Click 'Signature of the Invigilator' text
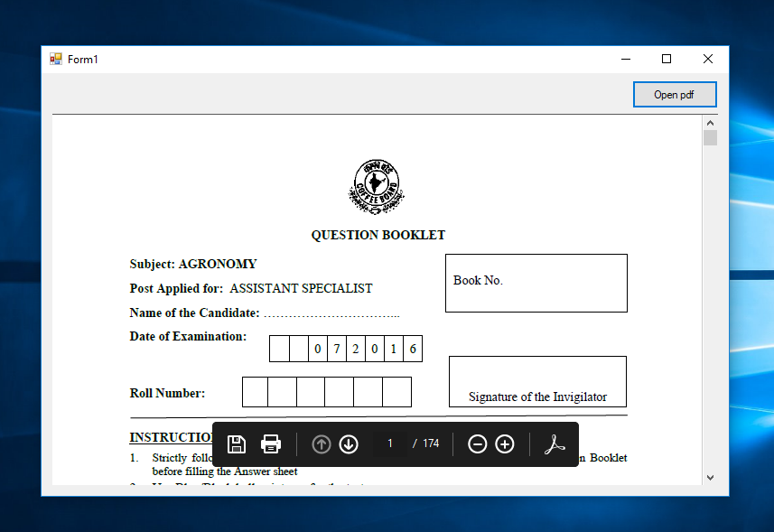The width and height of the screenshot is (774, 532). (x=537, y=397)
